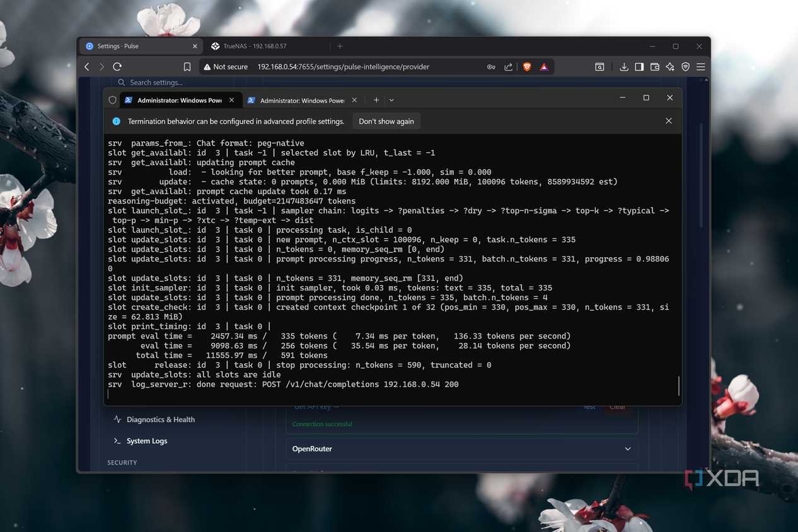Expand the OpenRouter provider section

pyautogui.click(x=461, y=449)
